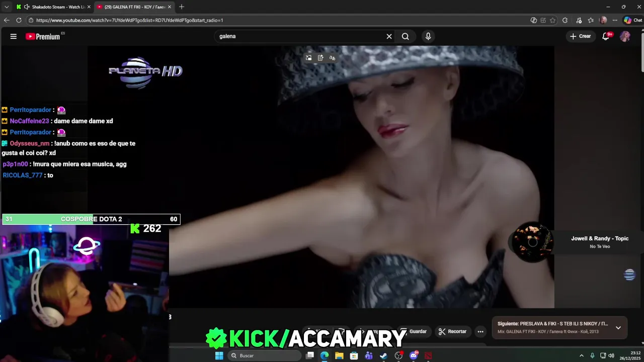
Task: Open Discord on taskbar
Action: [x=414, y=355]
